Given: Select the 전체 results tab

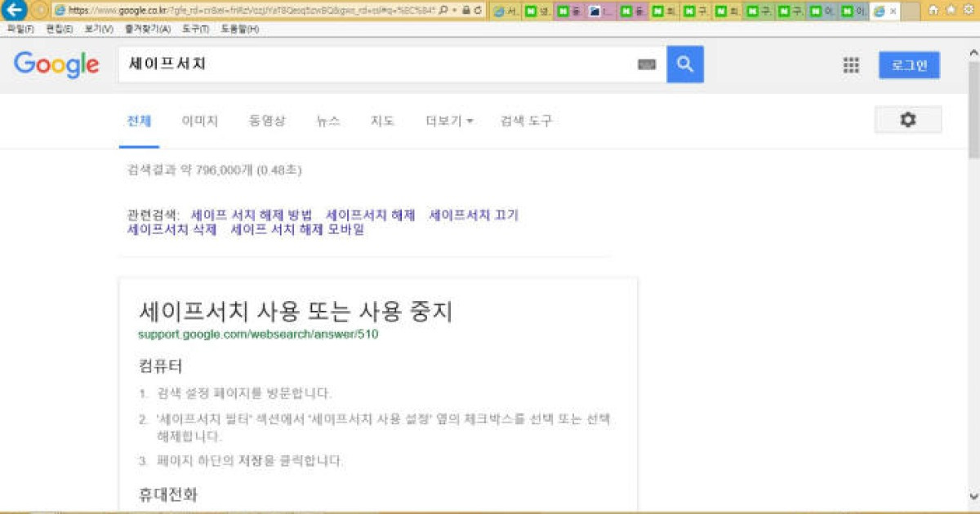Looking at the screenshot, I should click(x=139, y=121).
